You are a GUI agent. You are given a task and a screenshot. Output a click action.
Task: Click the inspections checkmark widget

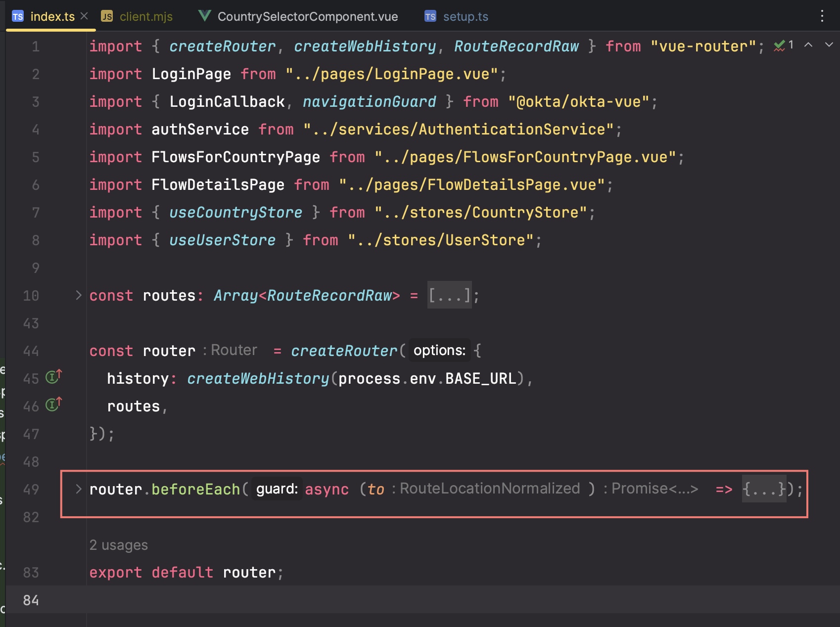[x=784, y=45]
